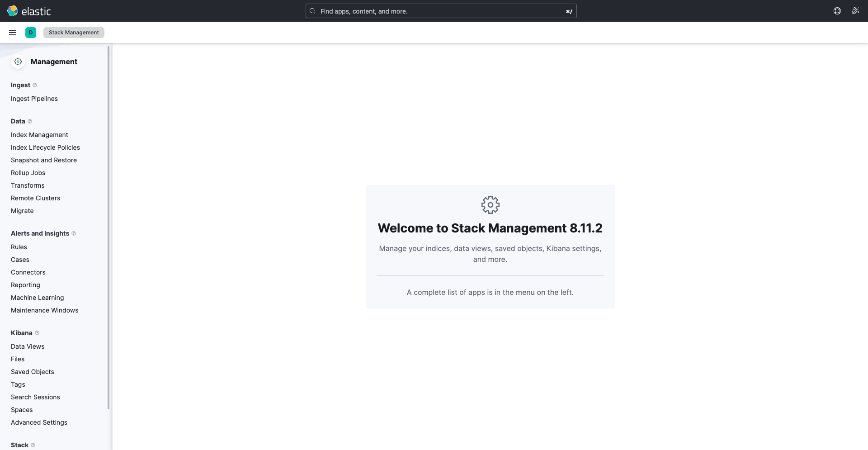Screen dimensions: 868x450
Task: Click the info icon beside Alerts and Insights
Action: tap(74, 233)
